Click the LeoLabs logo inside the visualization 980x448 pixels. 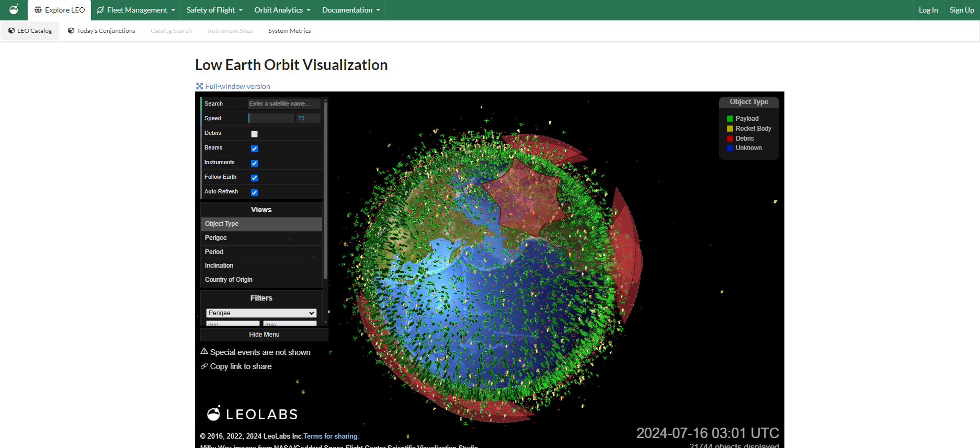pyautogui.click(x=253, y=413)
